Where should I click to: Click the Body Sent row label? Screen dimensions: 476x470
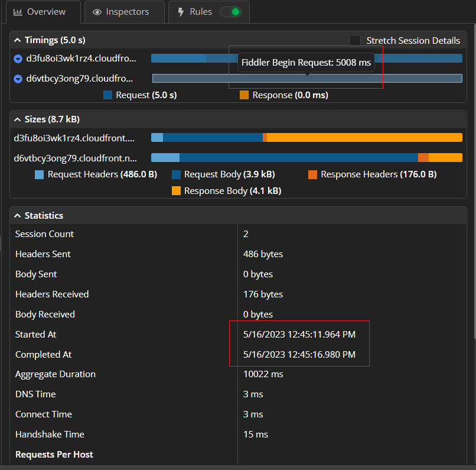coord(36,274)
